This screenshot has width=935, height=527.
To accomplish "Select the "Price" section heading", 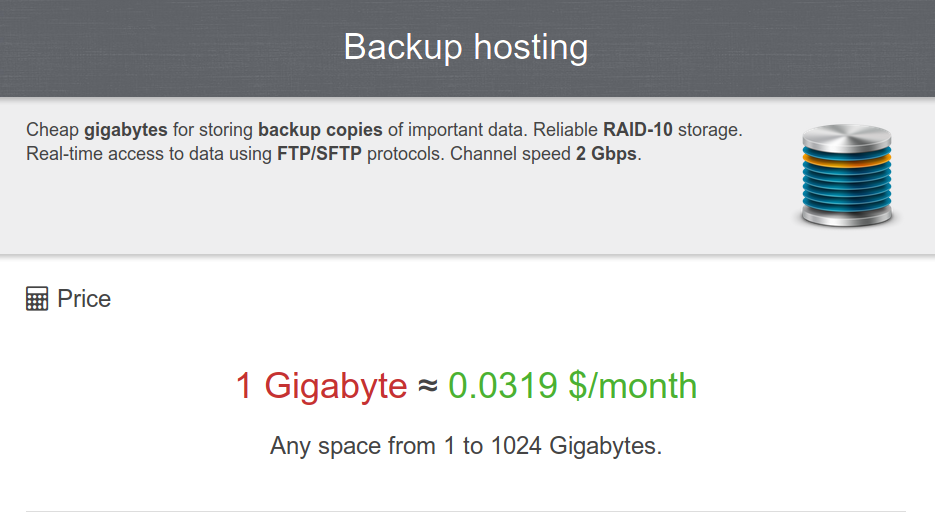I will coord(84,299).
